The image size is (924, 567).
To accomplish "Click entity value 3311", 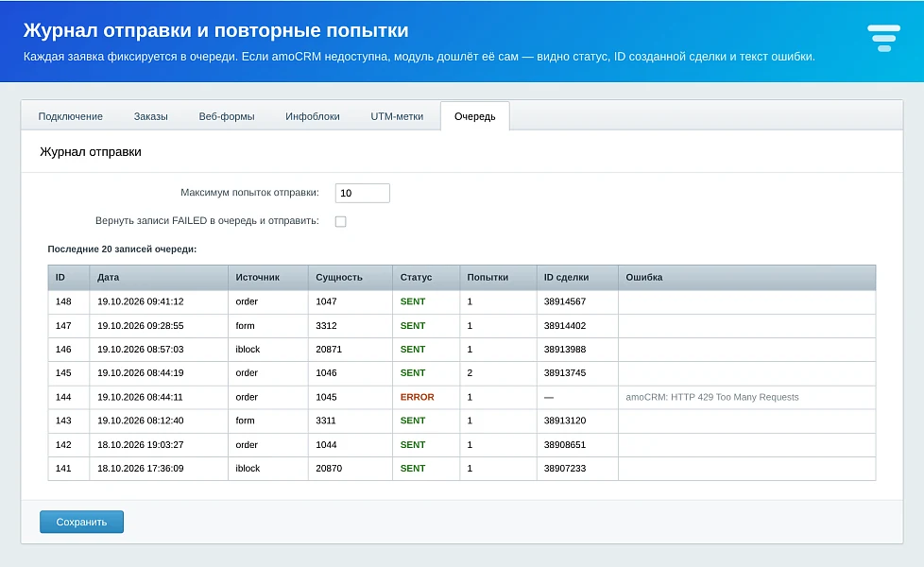I will click(326, 421).
